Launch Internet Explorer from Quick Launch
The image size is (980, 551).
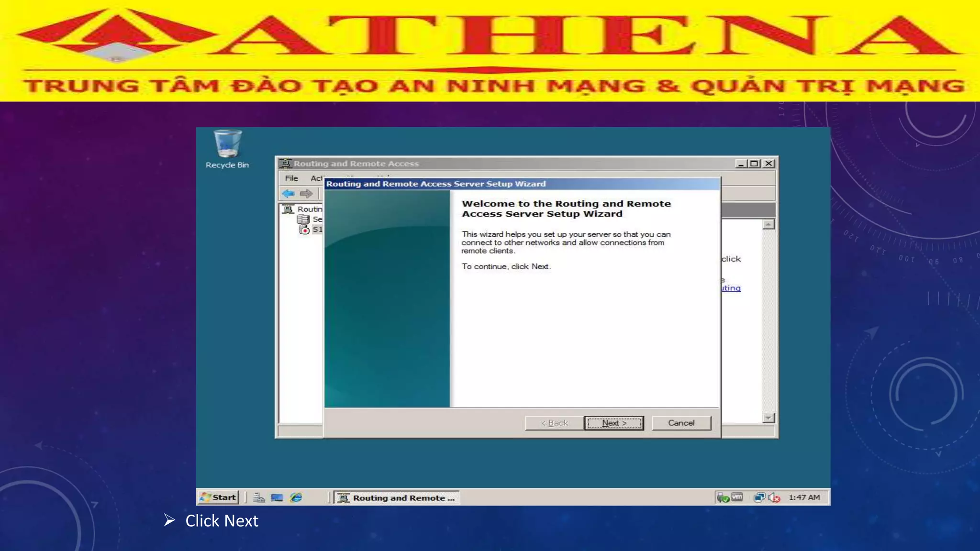click(x=297, y=497)
